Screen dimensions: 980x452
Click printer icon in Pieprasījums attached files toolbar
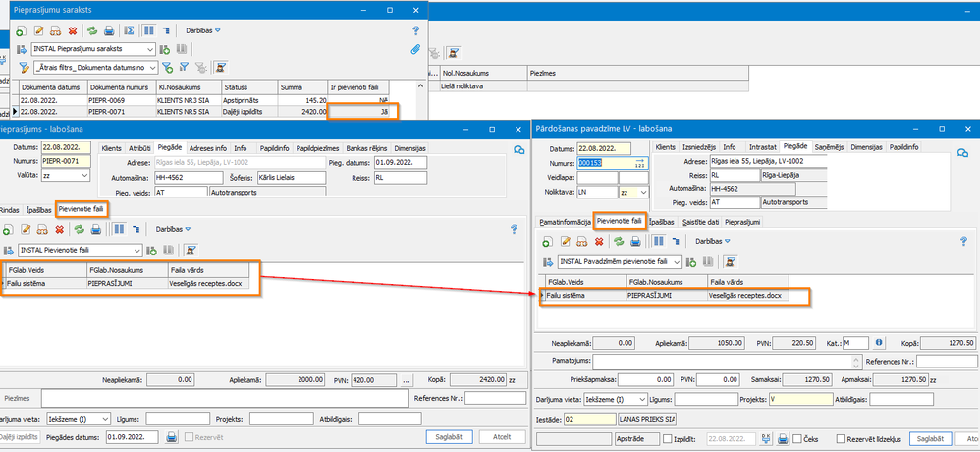[95, 229]
